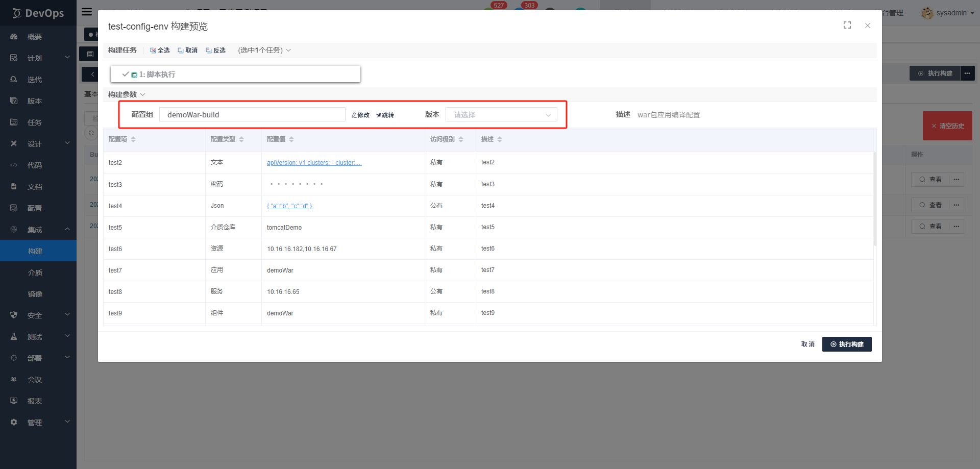This screenshot has width=980, height=469.
Task: Click the dialog's vertical scrollbar
Action: pyautogui.click(x=875, y=199)
